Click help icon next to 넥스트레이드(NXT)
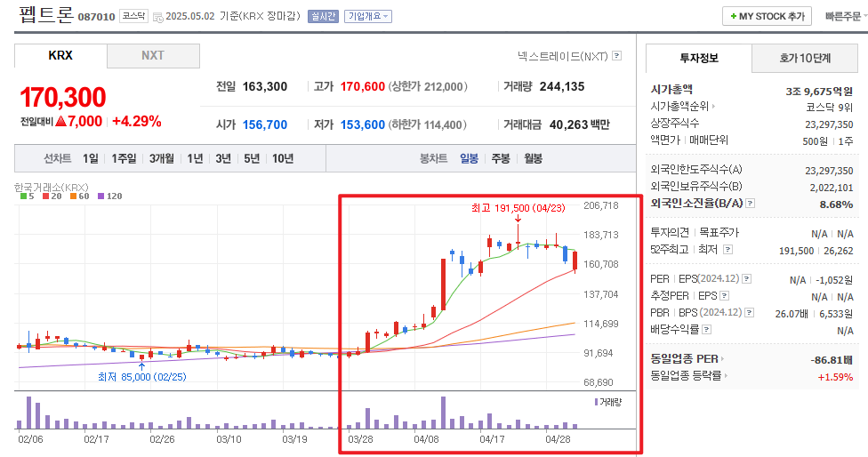The image size is (868, 457). coord(616,56)
